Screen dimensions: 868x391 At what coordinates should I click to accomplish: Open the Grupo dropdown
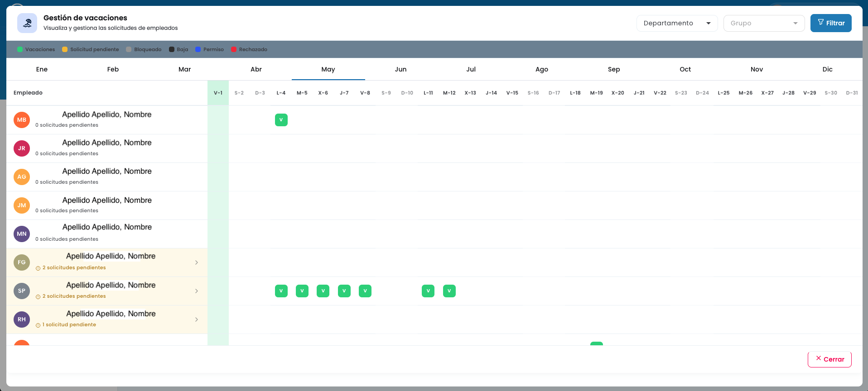coord(764,23)
